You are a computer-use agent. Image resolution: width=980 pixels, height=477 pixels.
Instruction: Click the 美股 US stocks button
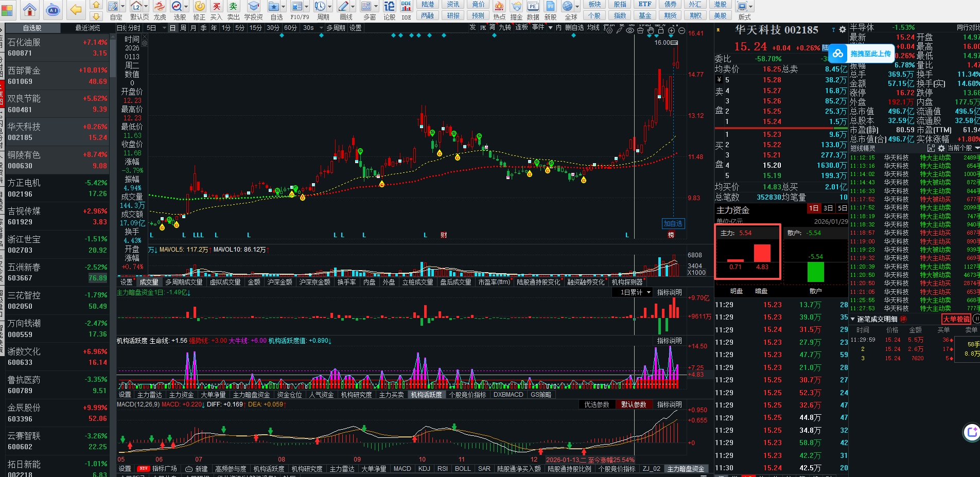(x=720, y=15)
